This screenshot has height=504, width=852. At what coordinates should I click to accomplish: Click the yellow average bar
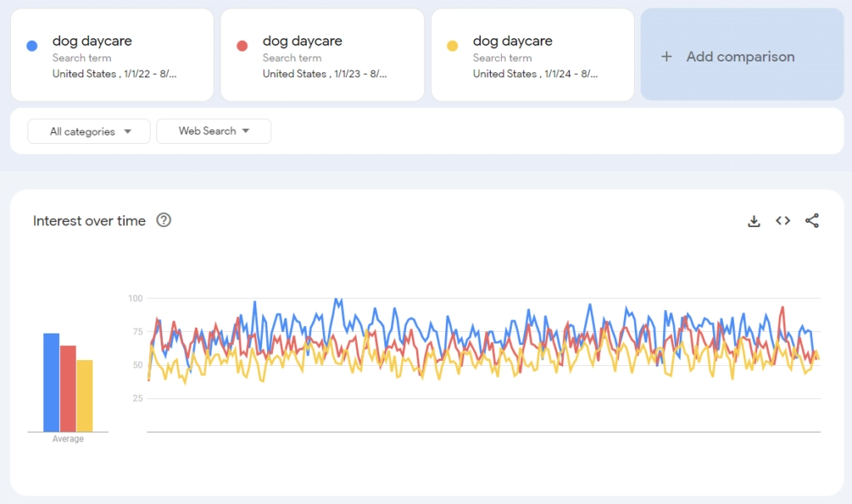(84, 396)
